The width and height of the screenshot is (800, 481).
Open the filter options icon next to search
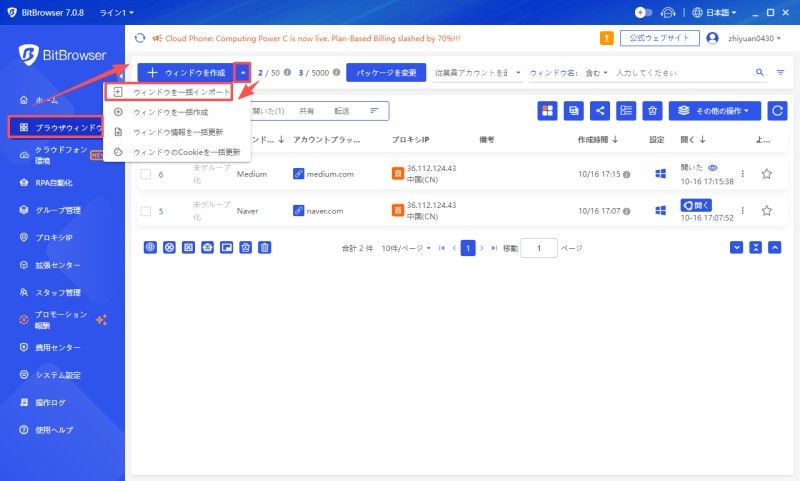[x=780, y=73]
